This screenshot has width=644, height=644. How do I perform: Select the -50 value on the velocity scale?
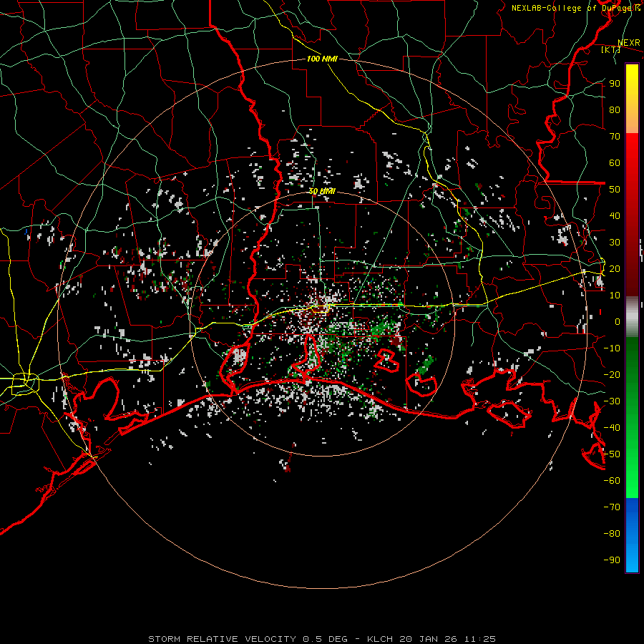[612, 454]
